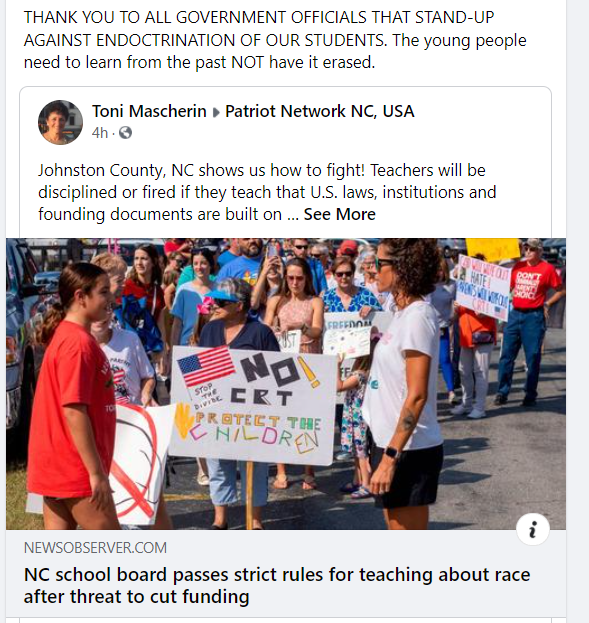Click the NO CRT sign in photo

(252, 404)
